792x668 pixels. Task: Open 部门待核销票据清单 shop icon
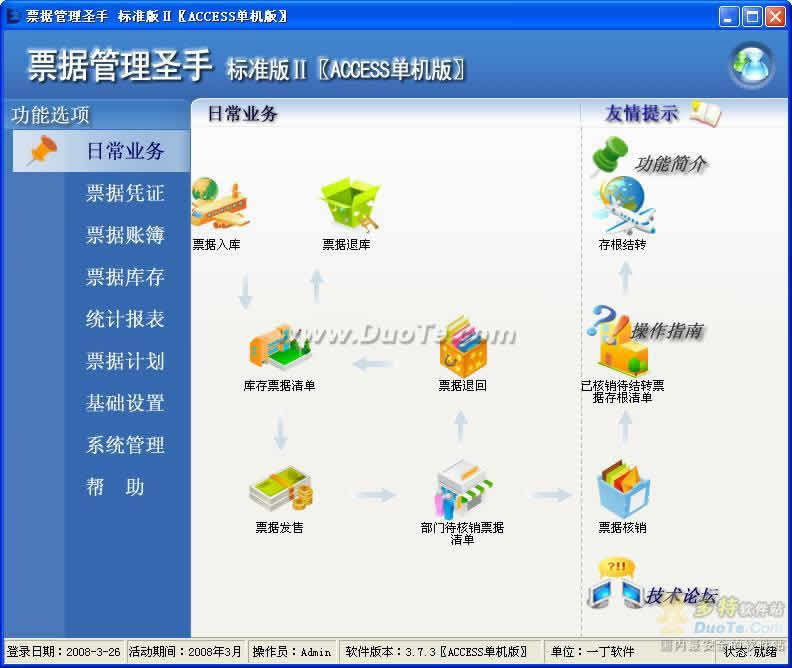coord(463,489)
